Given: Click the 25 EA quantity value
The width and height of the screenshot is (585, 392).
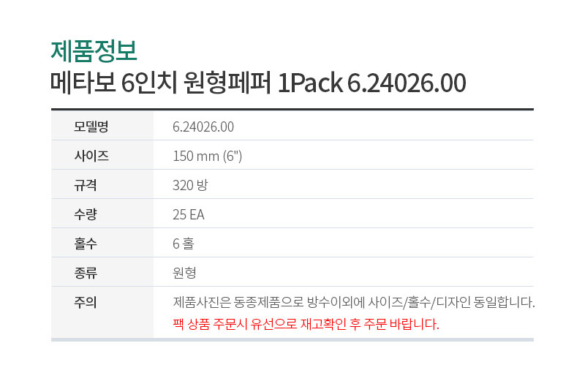Looking at the screenshot, I should pyautogui.click(x=189, y=214).
